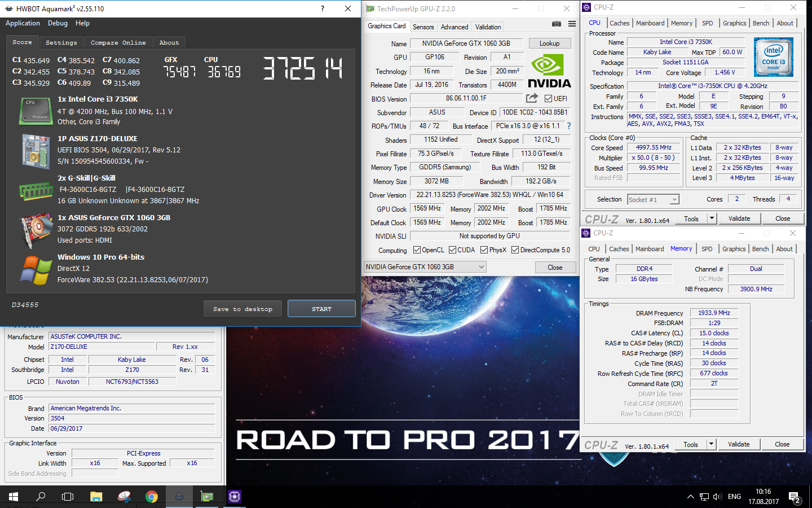Open Google Chrome from the taskbar
This screenshot has height=508, width=812.
(152, 497)
